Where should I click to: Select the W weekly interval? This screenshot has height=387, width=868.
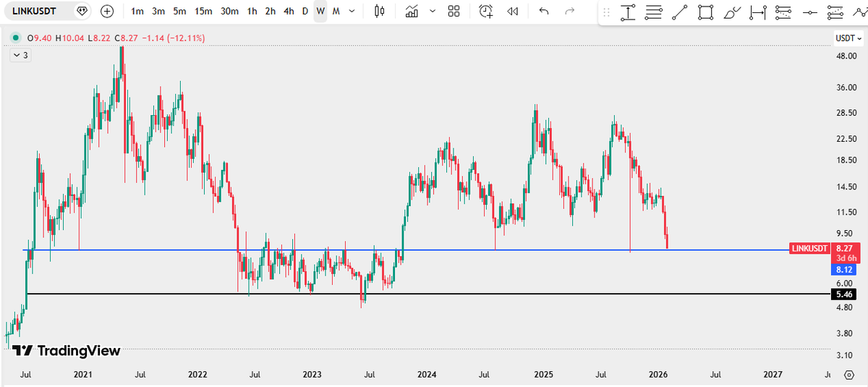(x=320, y=11)
